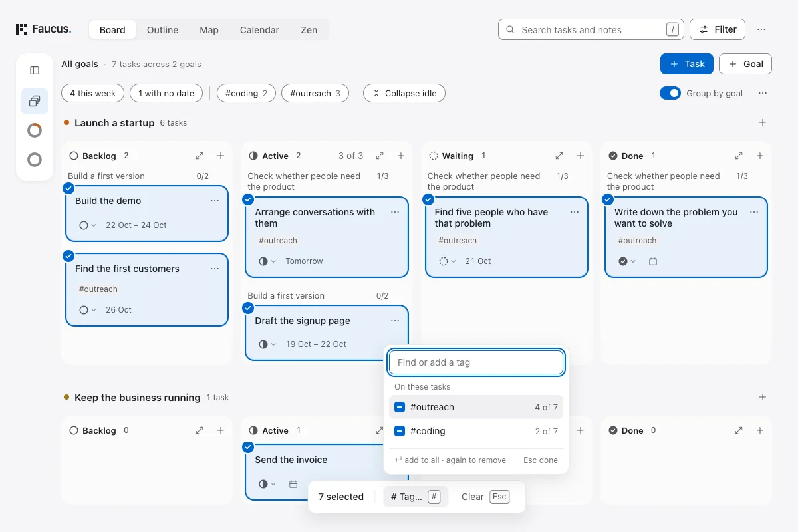Add task to Launch a startup Done column
The height and width of the screenshot is (532, 798).
coord(760,156)
